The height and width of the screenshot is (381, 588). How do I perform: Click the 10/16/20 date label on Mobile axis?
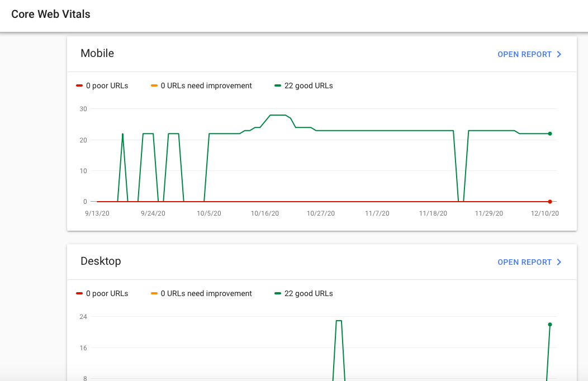(265, 213)
